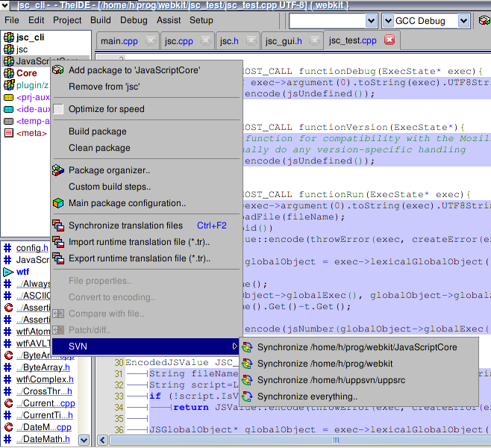The width and height of the screenshot is (491, 448).
Task: Close the jsc_test.cpp tab with red X
Action: coord(389,40)
